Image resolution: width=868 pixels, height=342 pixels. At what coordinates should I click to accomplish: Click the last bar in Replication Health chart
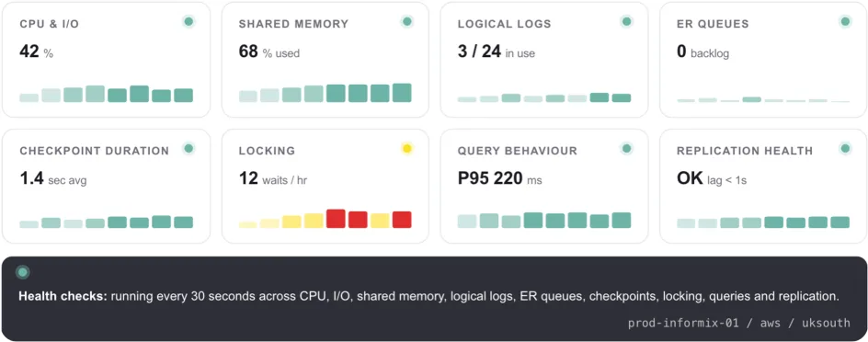(839, 222)
